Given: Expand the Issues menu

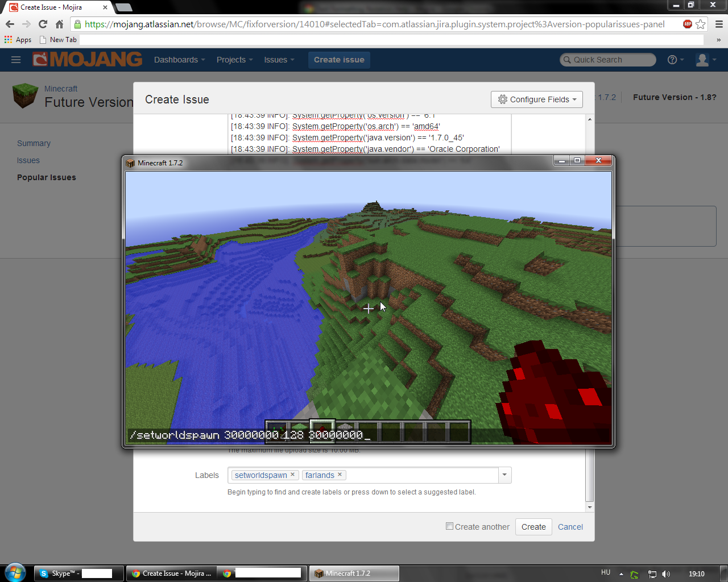Looking at the screenshot, I should point(279,60).
